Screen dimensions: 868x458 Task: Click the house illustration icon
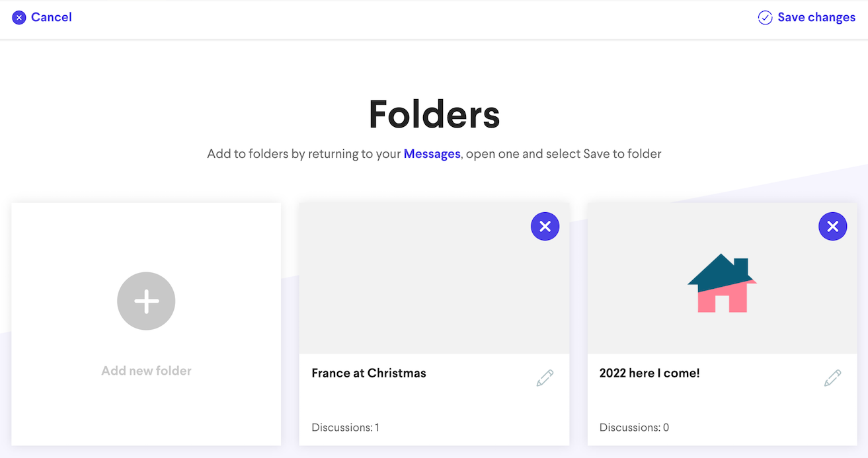(722, 283)
